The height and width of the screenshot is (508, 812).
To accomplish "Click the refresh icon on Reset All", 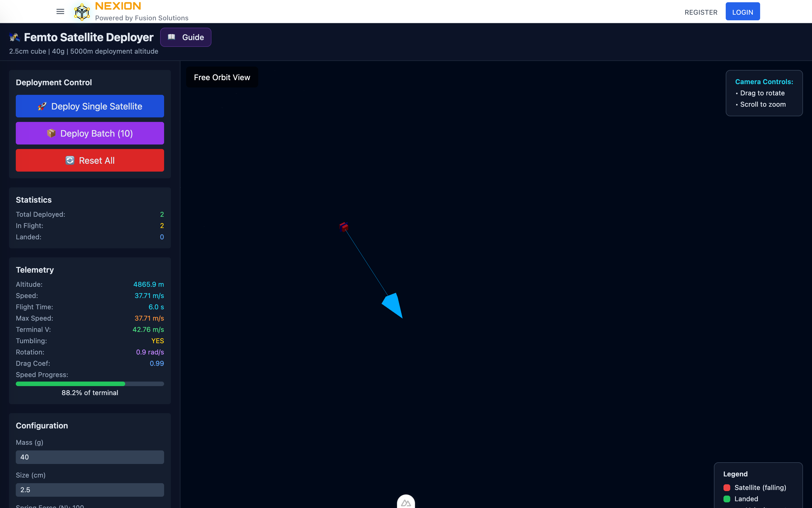I will pos(70,160).
